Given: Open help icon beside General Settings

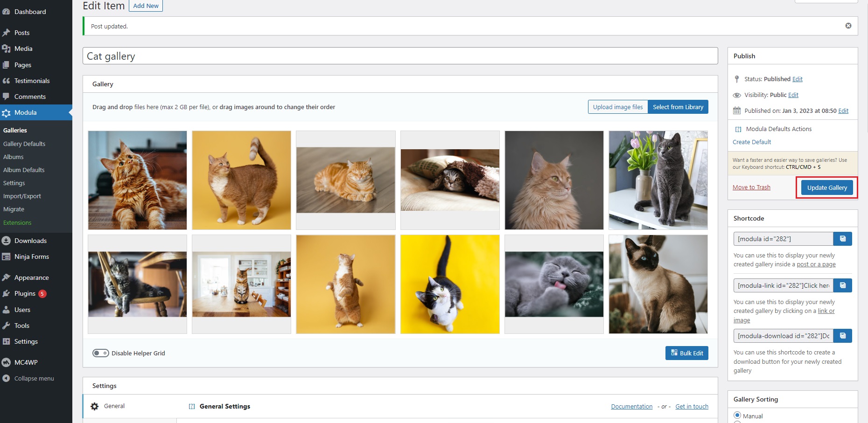Looking at the screenshot, I should click(x=192, y=406).
